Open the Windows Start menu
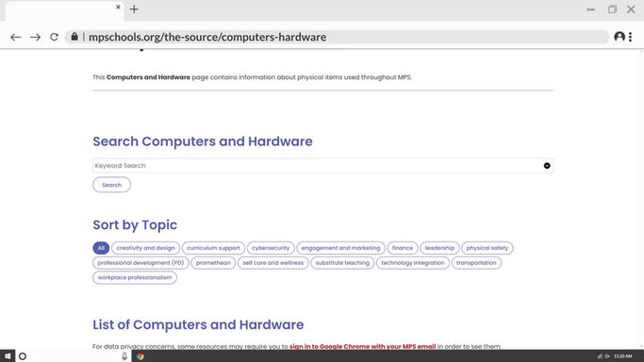 click(8, 356)
